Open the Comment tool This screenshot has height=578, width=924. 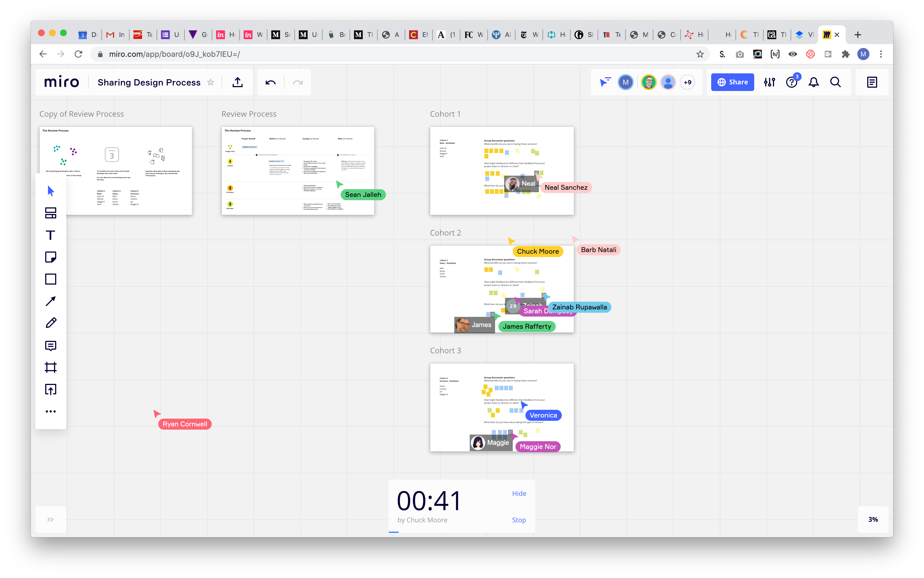[x=50, y=346]
